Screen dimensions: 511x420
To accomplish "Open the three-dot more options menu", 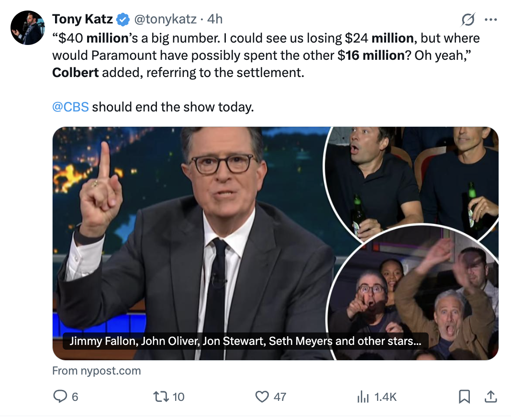I will [x=491, y=20].
